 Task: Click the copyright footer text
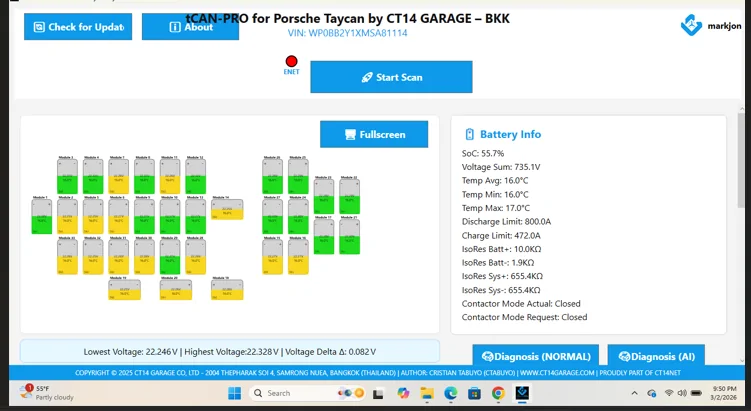pyautogui.click(x=378, y=373)
